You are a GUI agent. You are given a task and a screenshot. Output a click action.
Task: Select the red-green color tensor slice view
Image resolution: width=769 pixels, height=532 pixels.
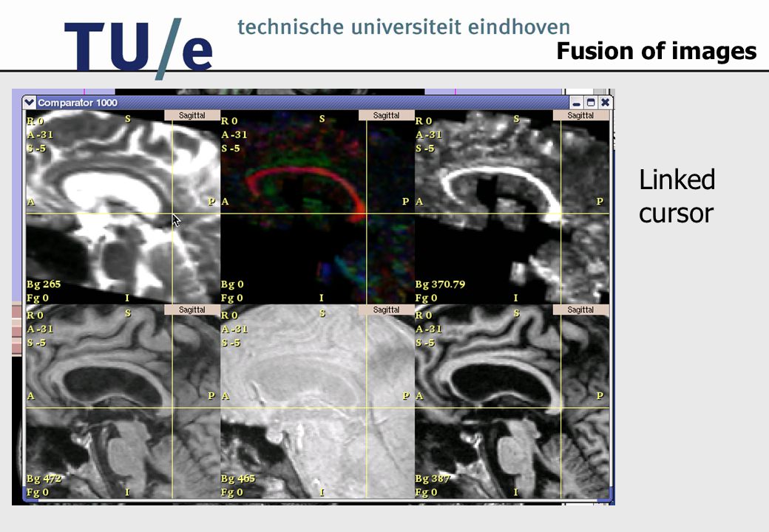(317, 206)
